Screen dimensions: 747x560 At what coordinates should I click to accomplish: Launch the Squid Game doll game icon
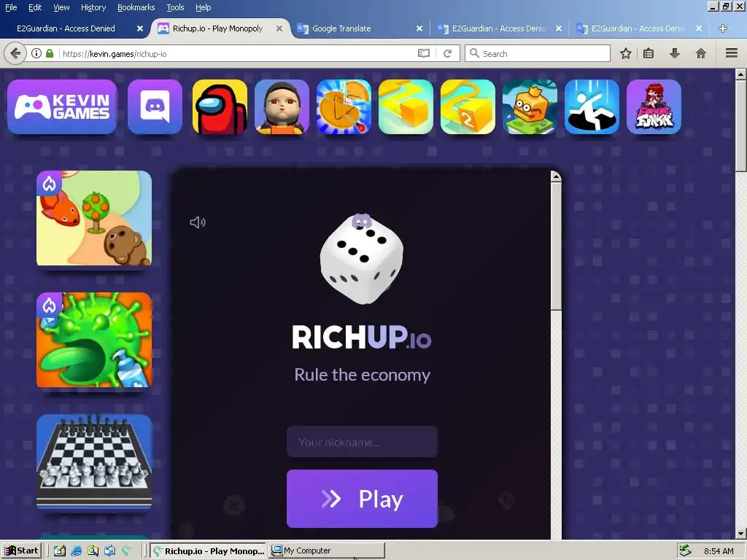(282, 106)
